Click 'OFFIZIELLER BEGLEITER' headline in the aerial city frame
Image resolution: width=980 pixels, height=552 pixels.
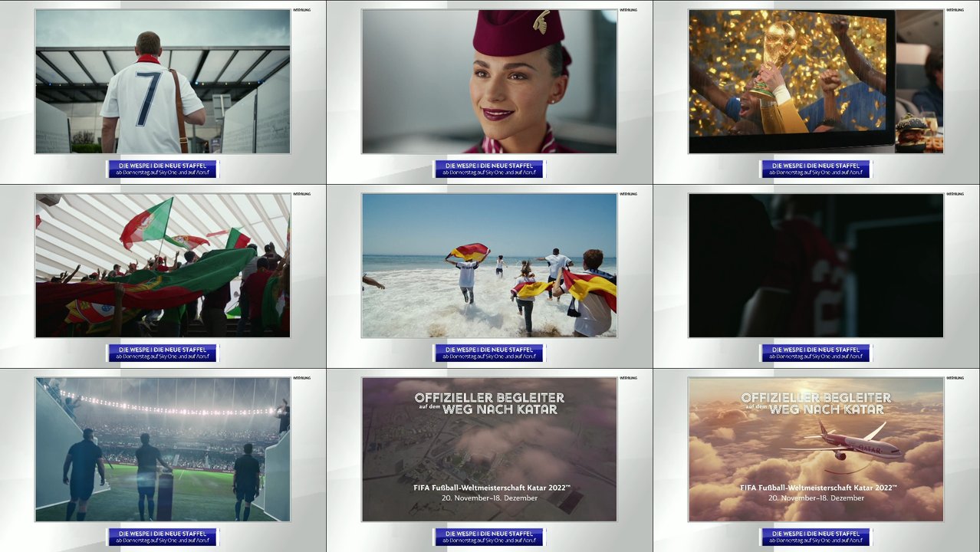click(489, 398)
